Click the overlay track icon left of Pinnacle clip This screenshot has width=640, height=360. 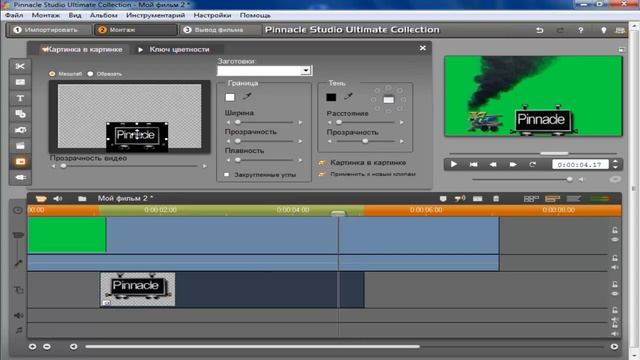19,290
